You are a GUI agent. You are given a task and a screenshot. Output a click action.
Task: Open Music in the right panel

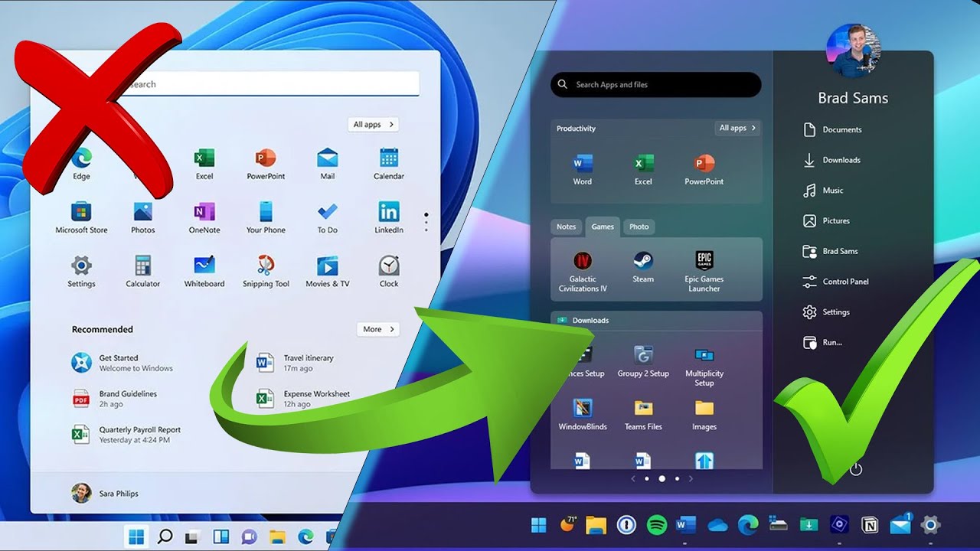pyautogui.click(x=823, y=191)
